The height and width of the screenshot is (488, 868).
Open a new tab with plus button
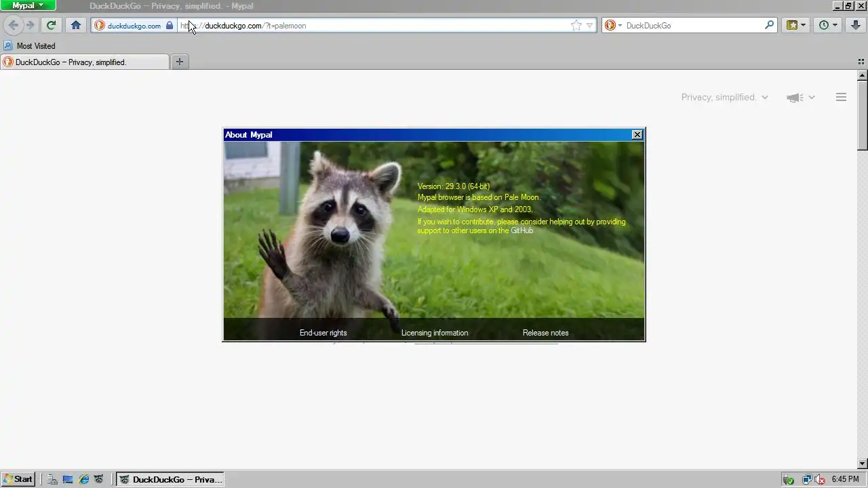[x=180, y=62]
